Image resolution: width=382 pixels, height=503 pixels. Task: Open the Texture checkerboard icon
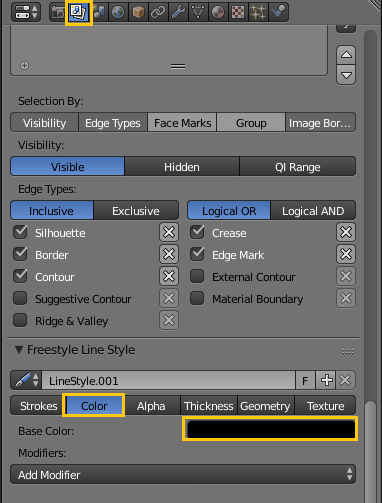click(x=238, y=12)
